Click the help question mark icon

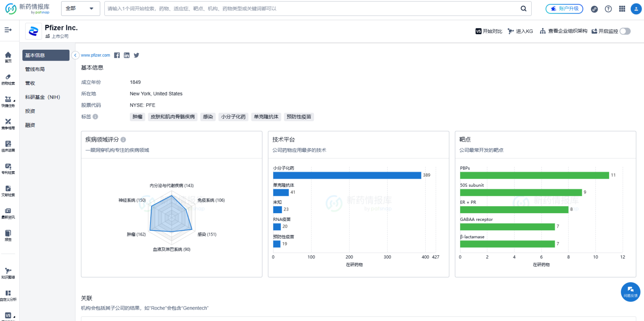pyautogui.click(x=608, y=9)
